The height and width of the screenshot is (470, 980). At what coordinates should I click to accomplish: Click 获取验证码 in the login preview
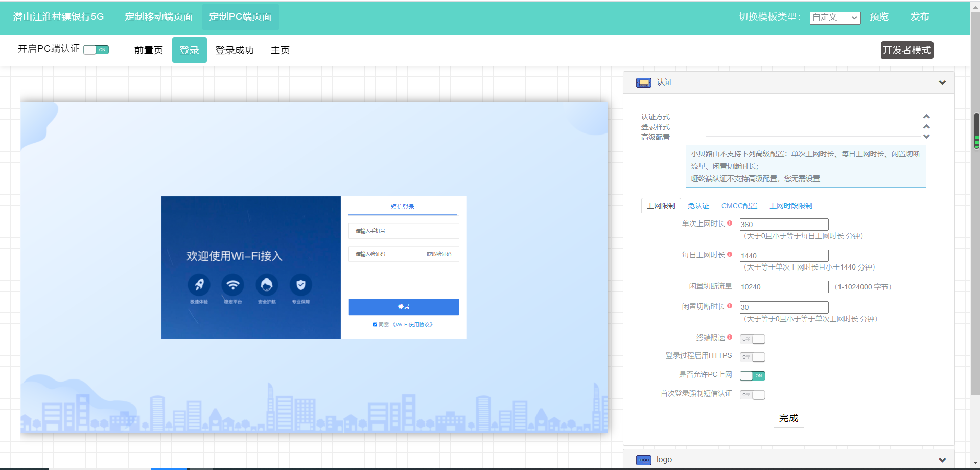439,254
